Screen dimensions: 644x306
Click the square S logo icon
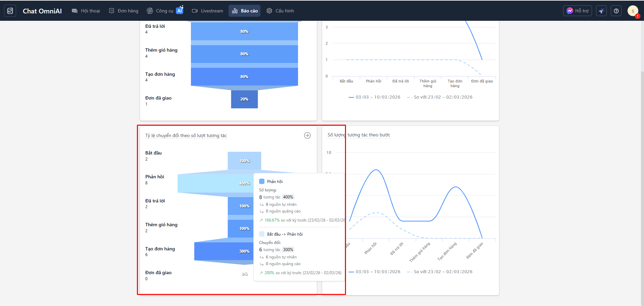tap(10, 11)
